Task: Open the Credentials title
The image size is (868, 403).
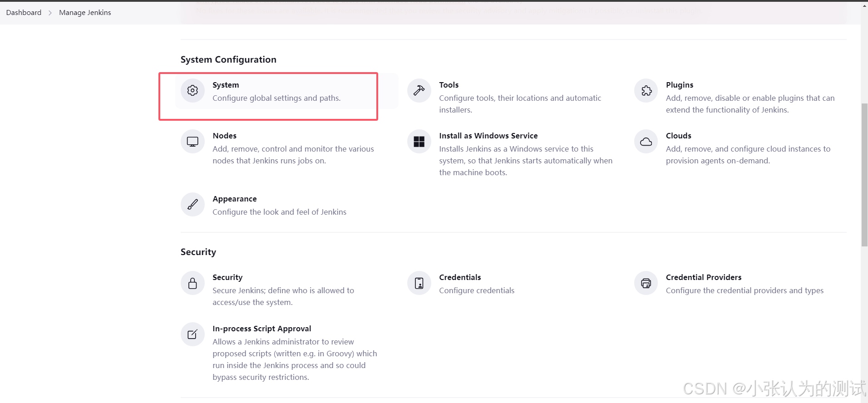Action: 460,277
